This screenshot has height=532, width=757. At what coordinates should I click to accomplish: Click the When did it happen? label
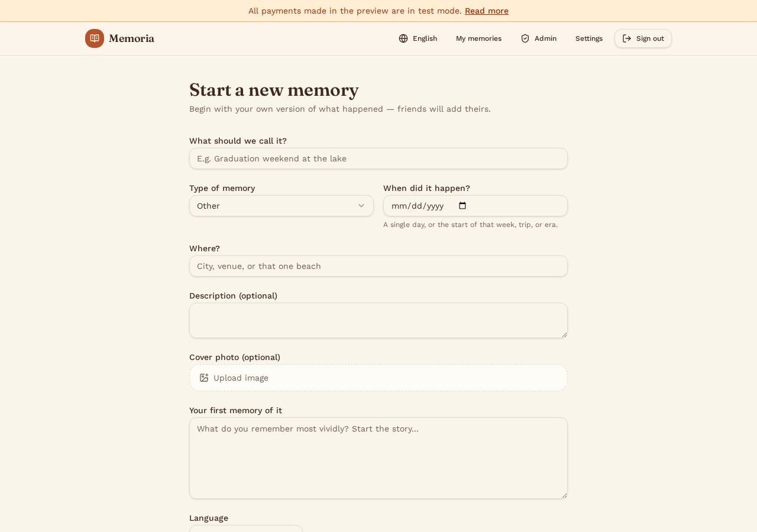tap(426, 188)
